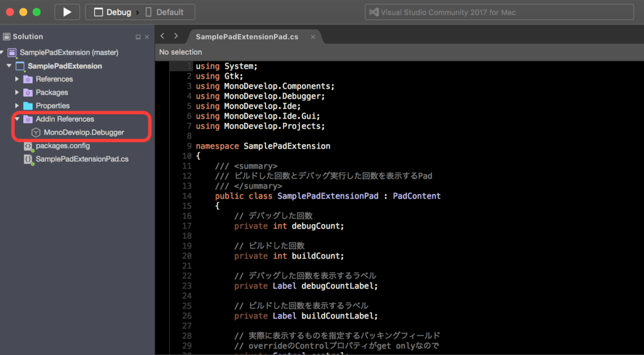
Task: Click the MonoDevelop.Debugger addin cube icon
Action: point(36,132)
